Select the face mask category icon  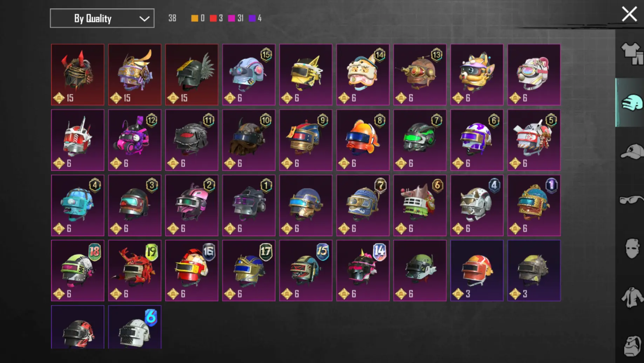(x=632, y=248)
